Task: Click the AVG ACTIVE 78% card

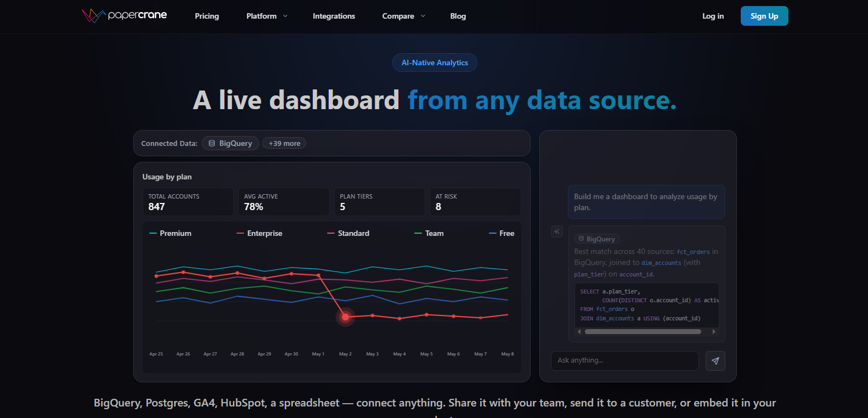Action: [284, 202]
